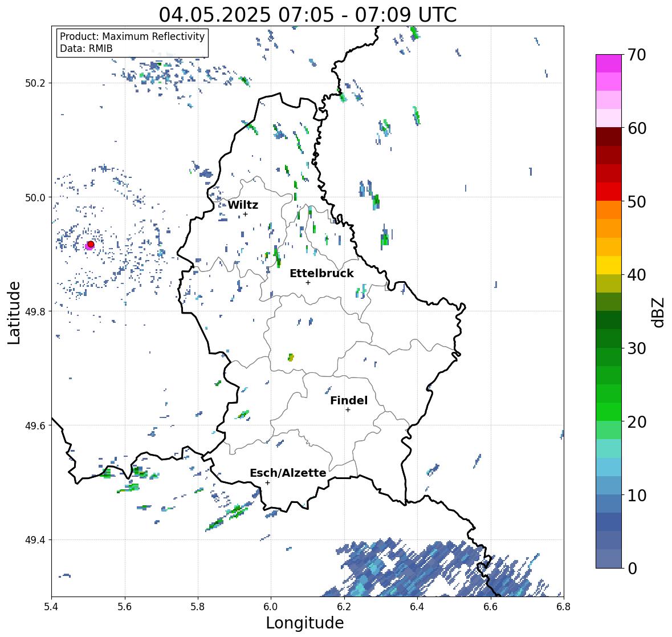This screenshot has height=637, width=672.
Task: Click the bright red colorbar segment just above 50
Action: coord(609,192)
